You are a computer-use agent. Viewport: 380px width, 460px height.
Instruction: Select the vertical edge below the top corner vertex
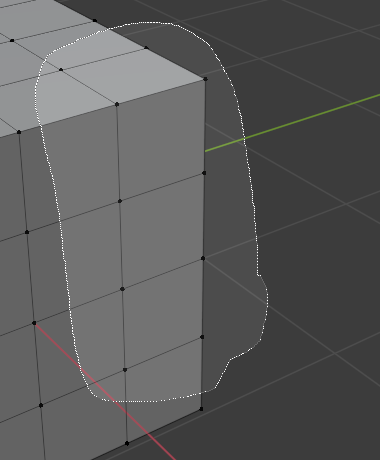pyautogui.click(x=205, y=126)
